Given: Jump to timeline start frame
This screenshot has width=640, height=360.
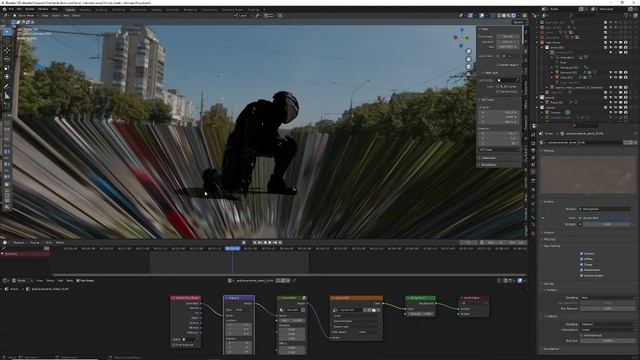Looking at the screenshot, I should pos(255,242).
